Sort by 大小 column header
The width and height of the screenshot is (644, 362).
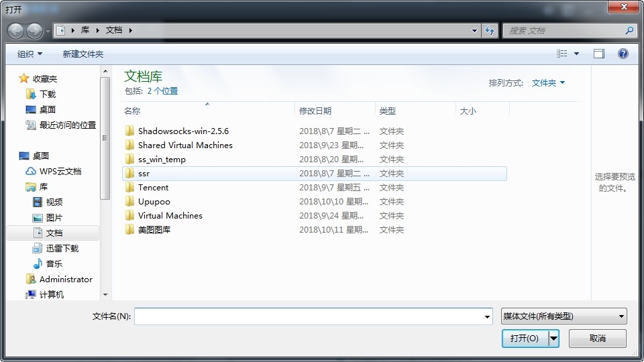coord(482,111)
